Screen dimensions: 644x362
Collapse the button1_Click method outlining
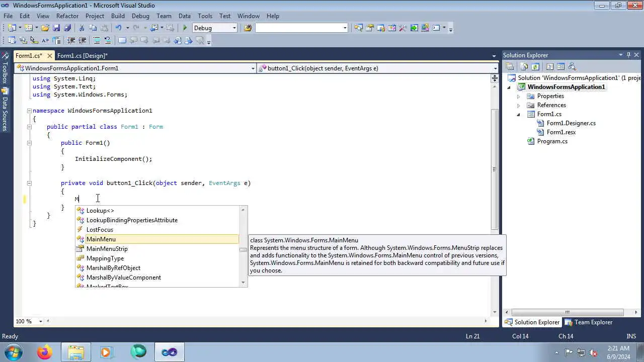tap(29, 183)
